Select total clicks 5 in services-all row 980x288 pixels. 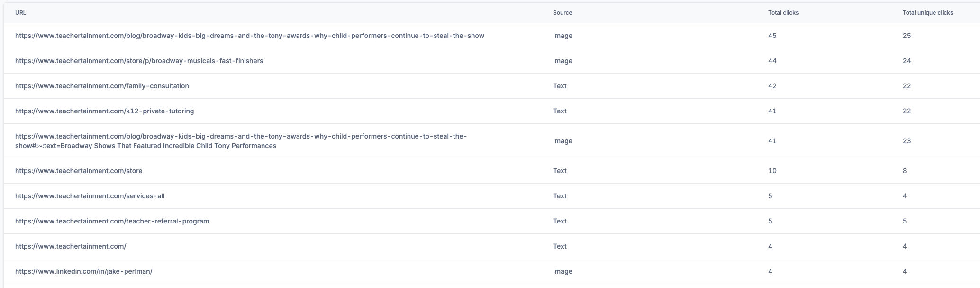(770, 196)
